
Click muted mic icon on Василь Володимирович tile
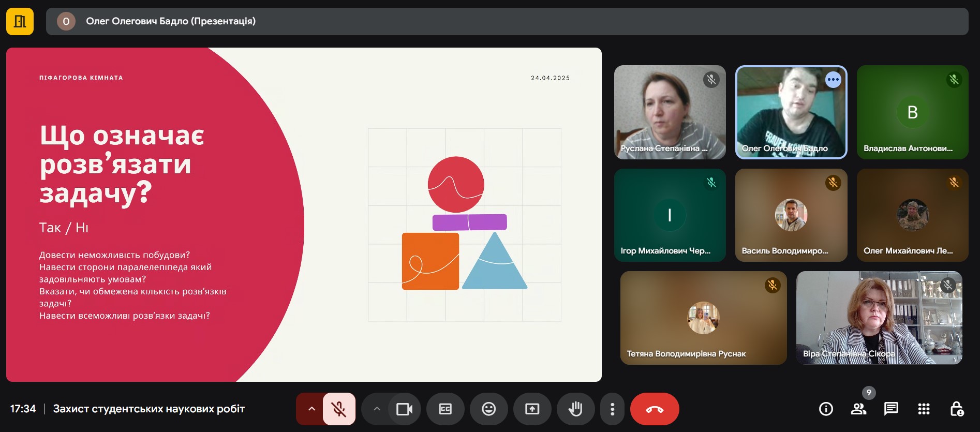(x=833, y=183)
